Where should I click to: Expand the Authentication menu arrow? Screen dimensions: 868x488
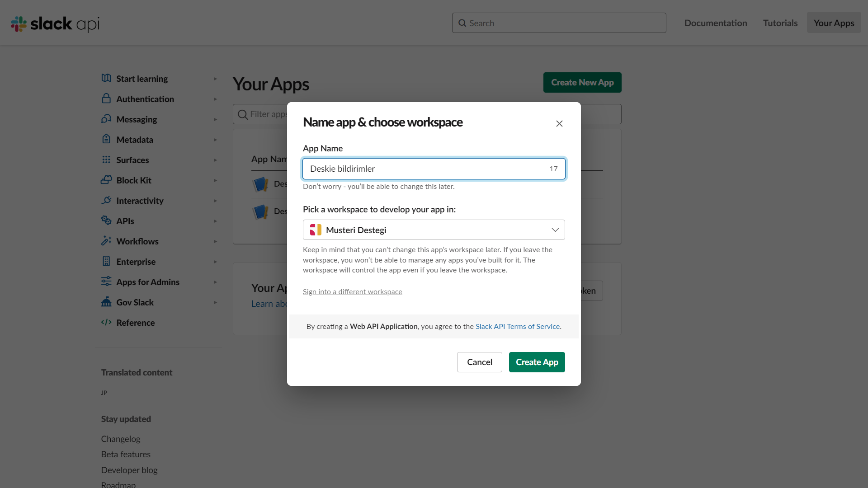coord(215,99)
